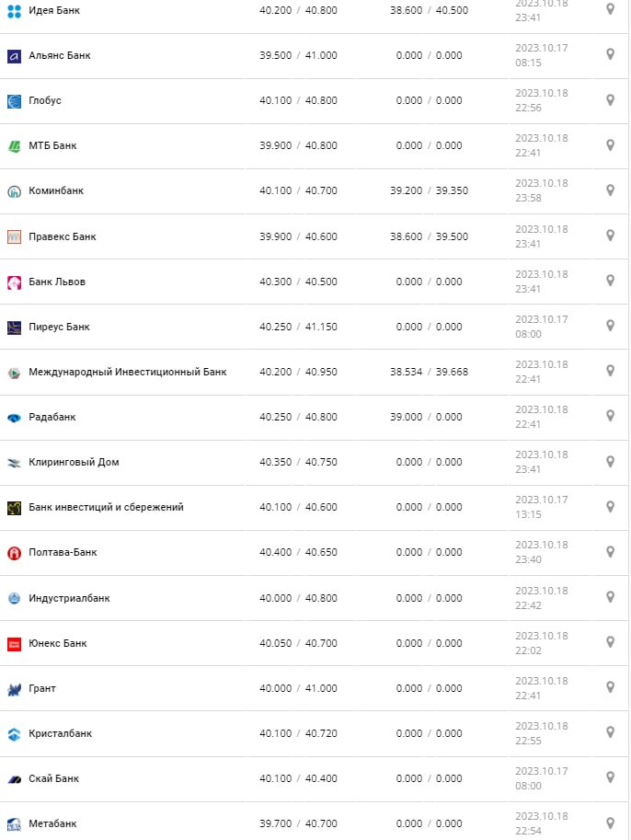Open Клиринговый Дом map marker
The image size is (631, 840).
coord(610,461)
